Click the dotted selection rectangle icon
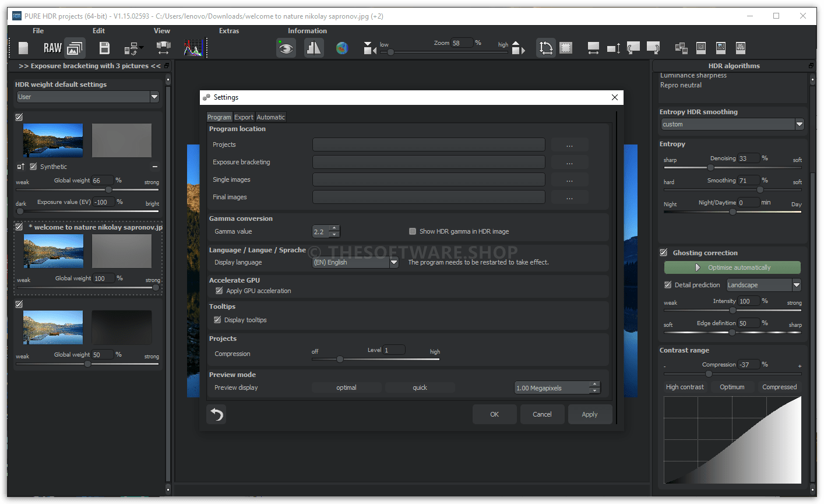This screenshot has width=824, height=504. pyautogui.click(x=566, y=48)
